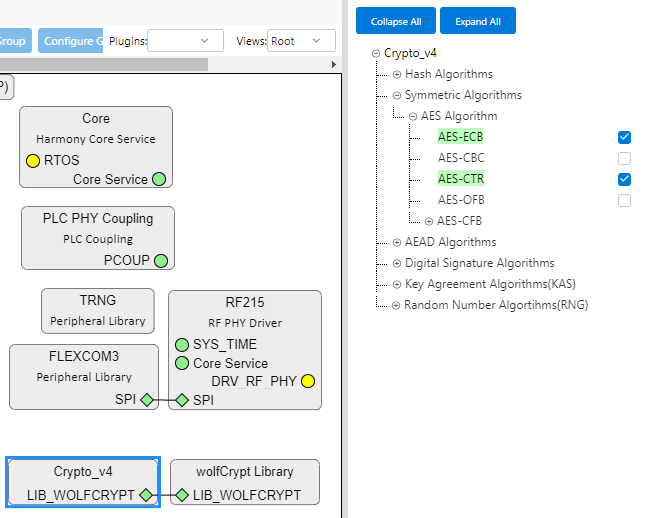Screen dimensions: 667x518
Task: Expand the AEAD Algorithms node
Action: (x=396, y=242)
